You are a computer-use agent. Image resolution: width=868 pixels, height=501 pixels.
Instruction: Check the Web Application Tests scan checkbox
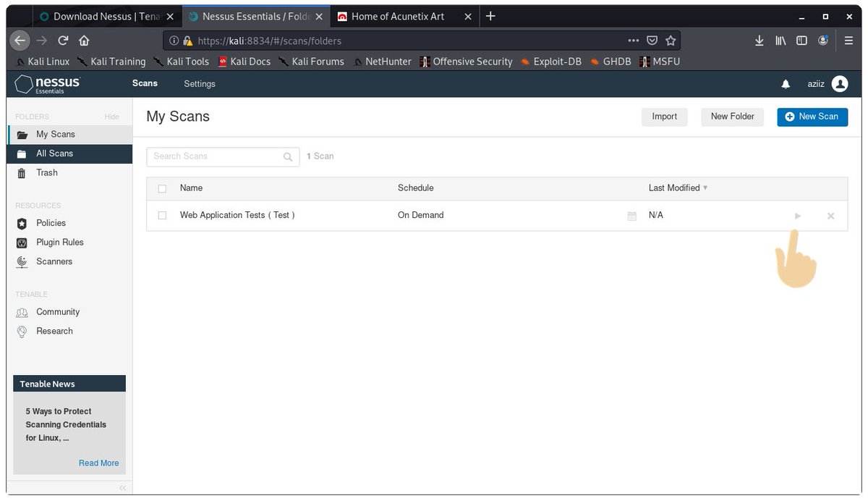(162, 216)
